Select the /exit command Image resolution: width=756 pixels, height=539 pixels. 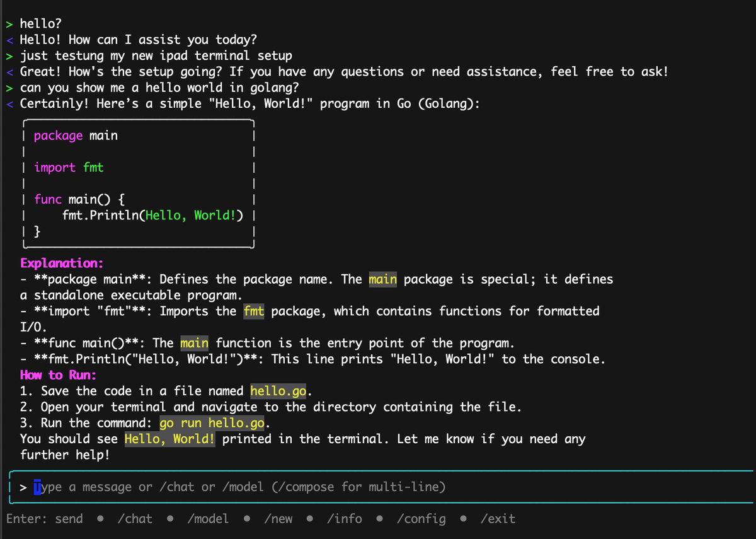coord(498,518)
